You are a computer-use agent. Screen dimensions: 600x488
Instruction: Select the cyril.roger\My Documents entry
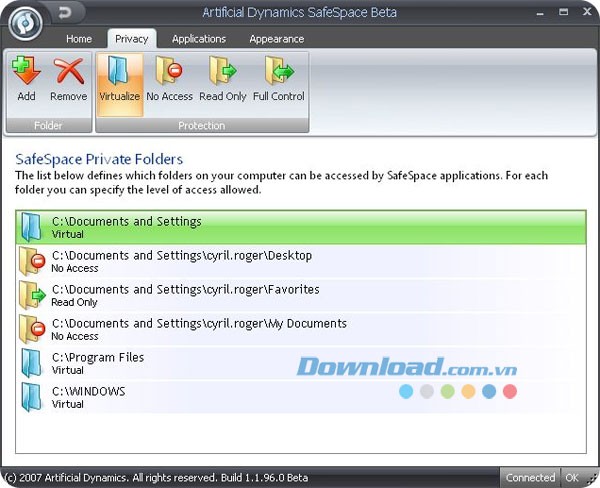pyautogui.click(x=301, y=330)
